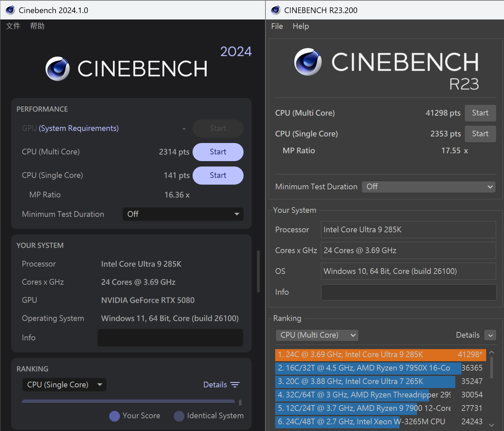Expand the Details chevron in R23 ranking
This screenshot has height=431, width=504.
pyautogui.click(x=490, y=335)
